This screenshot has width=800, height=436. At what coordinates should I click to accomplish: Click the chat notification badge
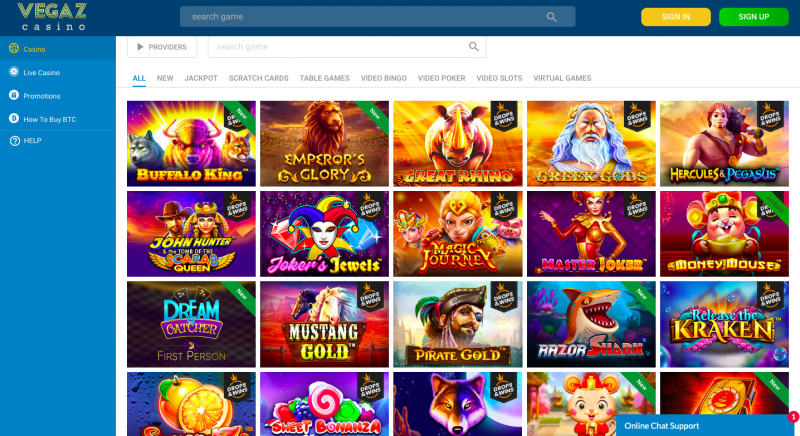point(793,417)
